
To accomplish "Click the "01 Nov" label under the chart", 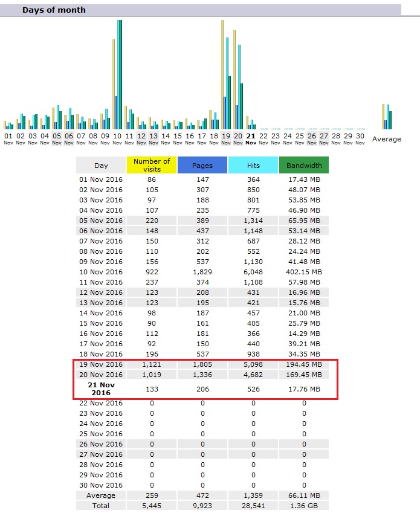I will click(8, 138).
